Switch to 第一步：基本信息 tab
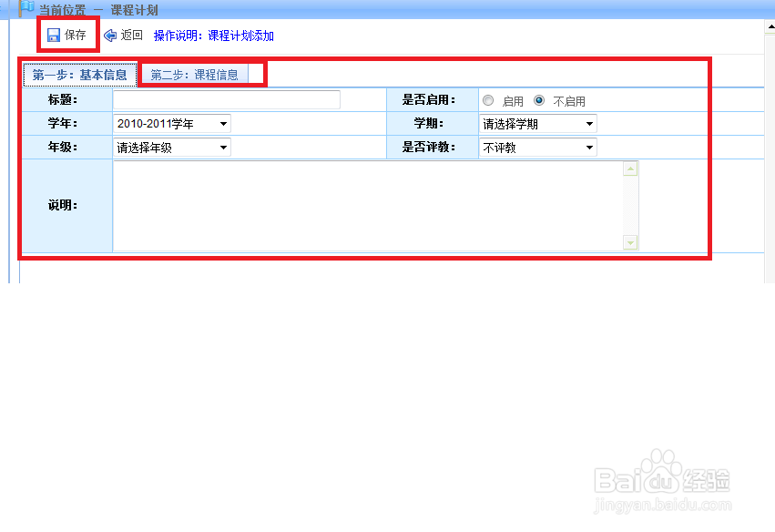The image size is (775, 532). (x=80, y=75)
